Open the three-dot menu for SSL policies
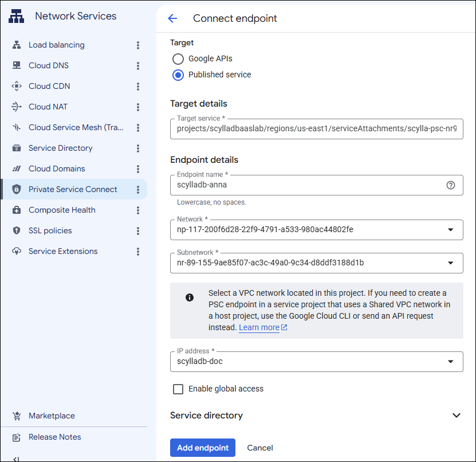The image size is (476, 462). (138, 231)
